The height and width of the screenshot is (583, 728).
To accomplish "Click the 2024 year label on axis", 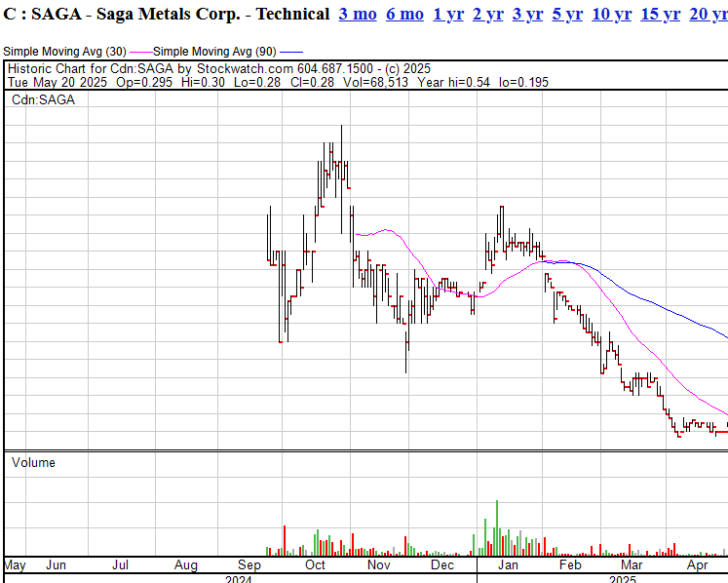I will pos(238,580).
